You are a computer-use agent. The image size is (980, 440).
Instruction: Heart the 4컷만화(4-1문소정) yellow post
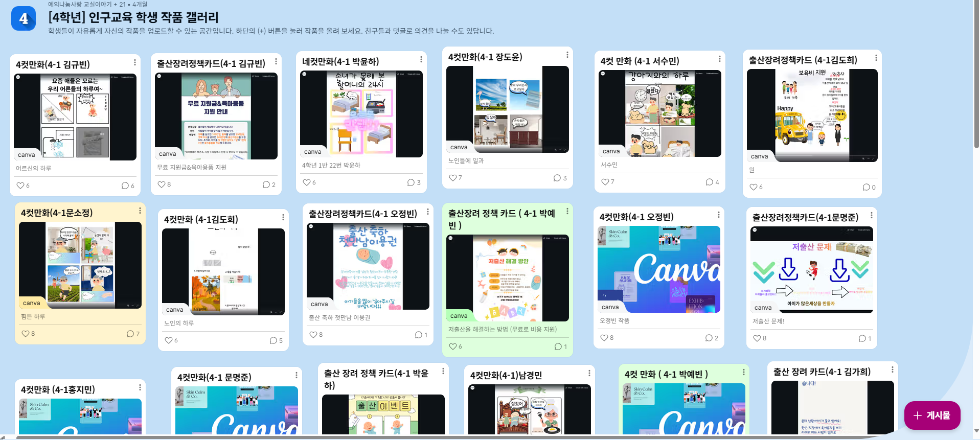pyautogui.click(x=26, y=334)
